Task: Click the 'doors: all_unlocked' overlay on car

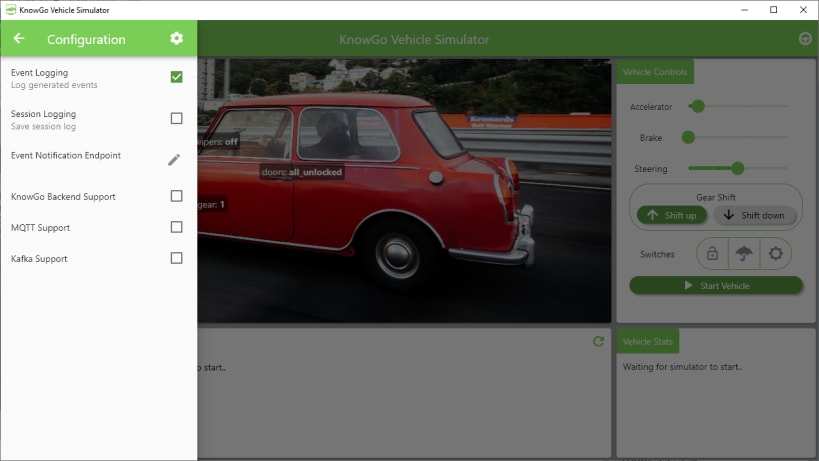Action: point(302,172)
